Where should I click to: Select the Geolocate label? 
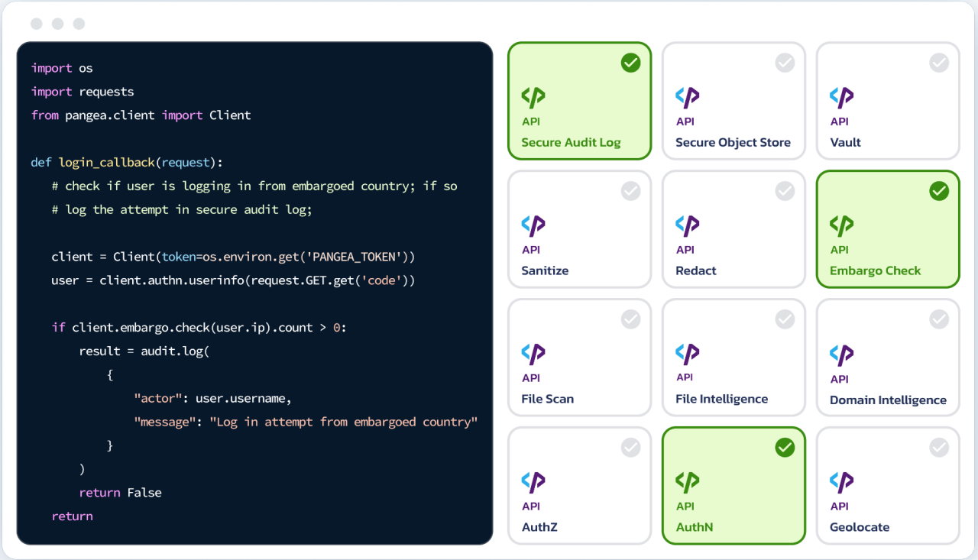tap(859, 527)
